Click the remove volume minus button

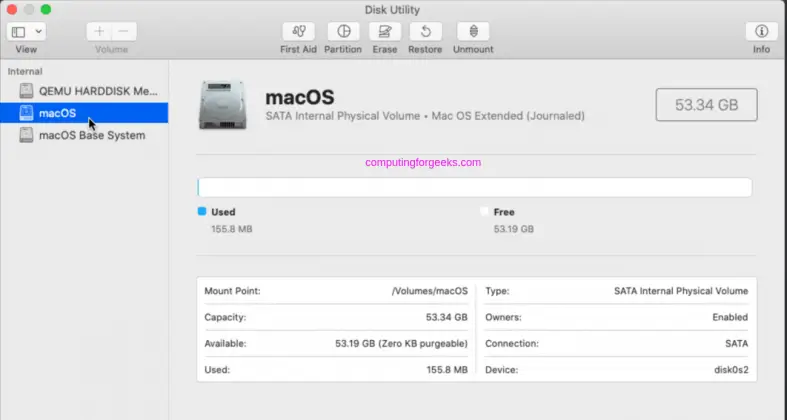tap(123, 32)
